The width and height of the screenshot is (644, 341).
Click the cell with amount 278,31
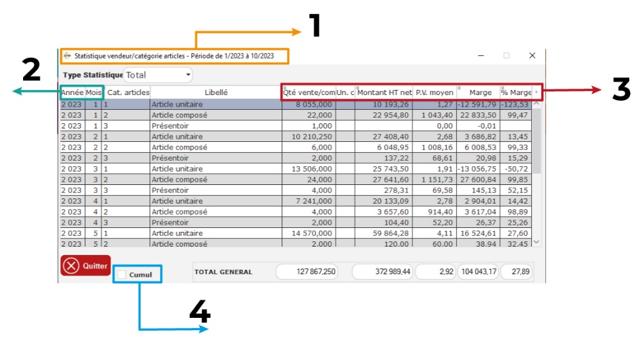(384, 190)
